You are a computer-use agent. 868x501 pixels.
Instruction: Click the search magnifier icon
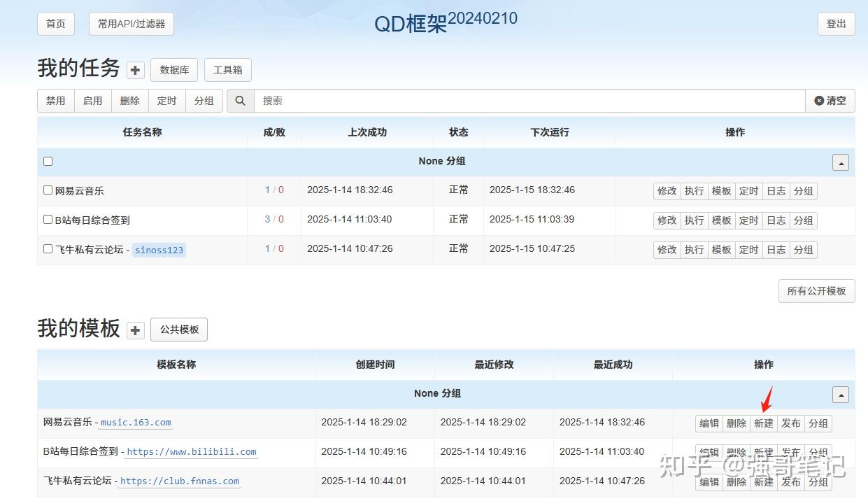(240, 100)
